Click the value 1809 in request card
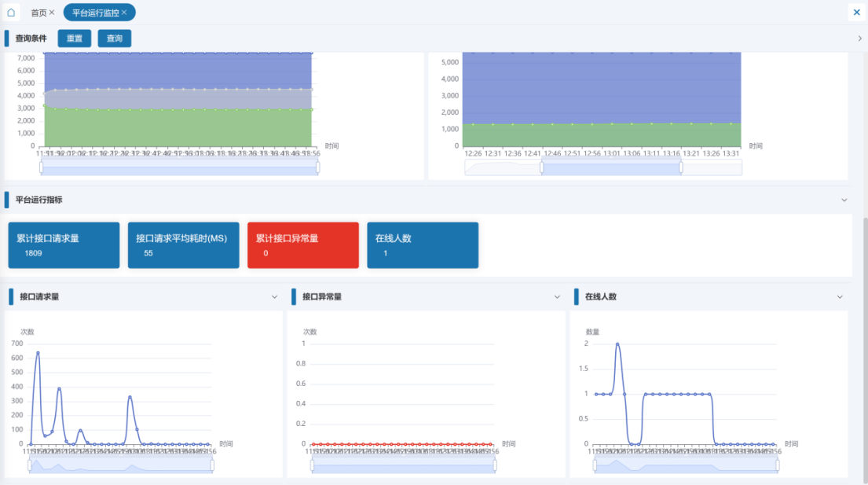The height and width of the screenshot is (485, 868). 33,253
